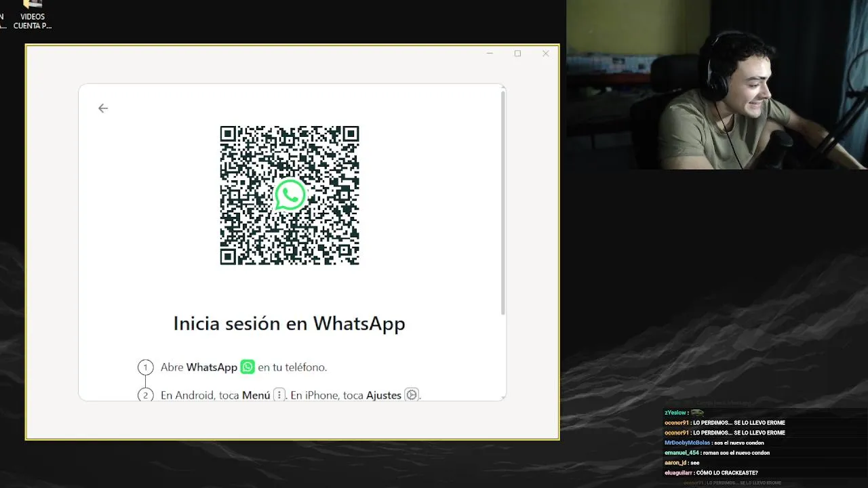Image resolution: width=868 pixels, height=488 pixels.
Task: Click the vertical scrollbar in the login panel
Action: 502,202
